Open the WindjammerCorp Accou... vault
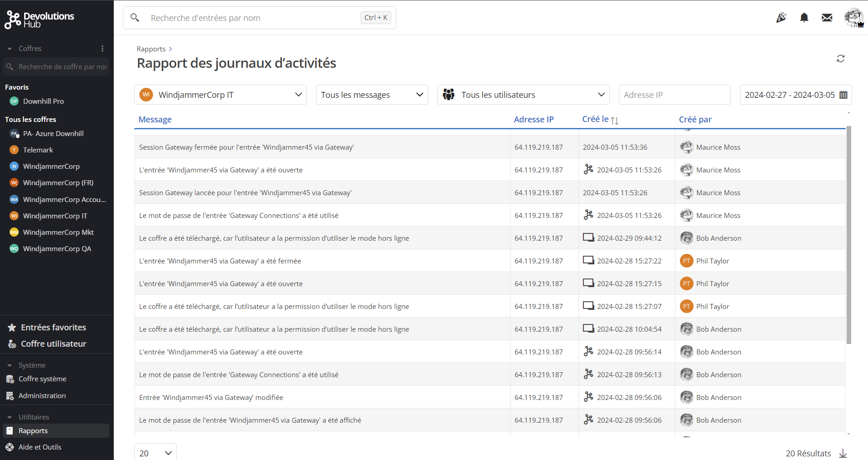 [x=64, y=199]
